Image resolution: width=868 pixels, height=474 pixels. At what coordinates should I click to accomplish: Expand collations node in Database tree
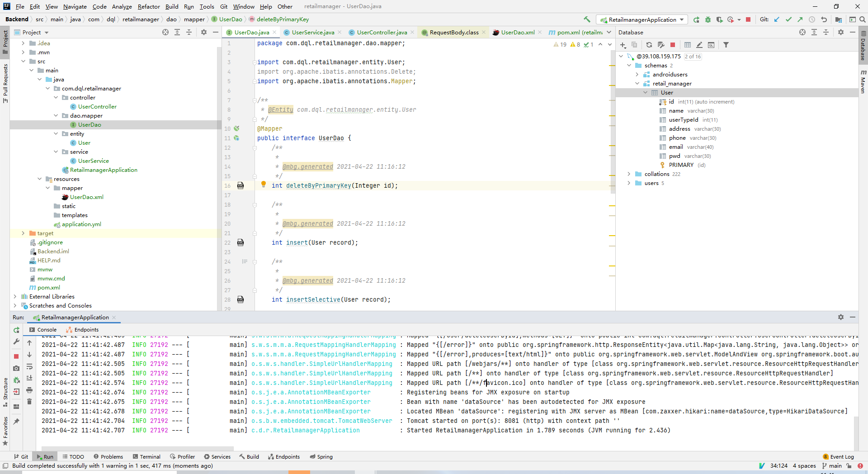(629, 174)
